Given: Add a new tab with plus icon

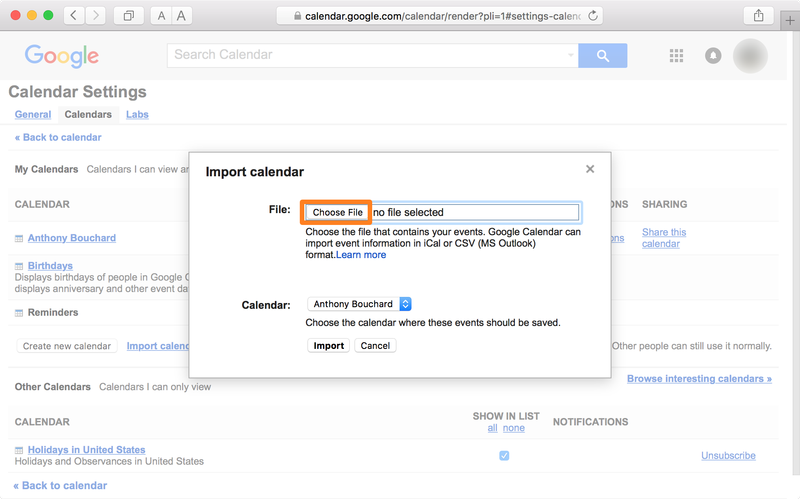Looking at the screenshot, I should click(790, 21).
